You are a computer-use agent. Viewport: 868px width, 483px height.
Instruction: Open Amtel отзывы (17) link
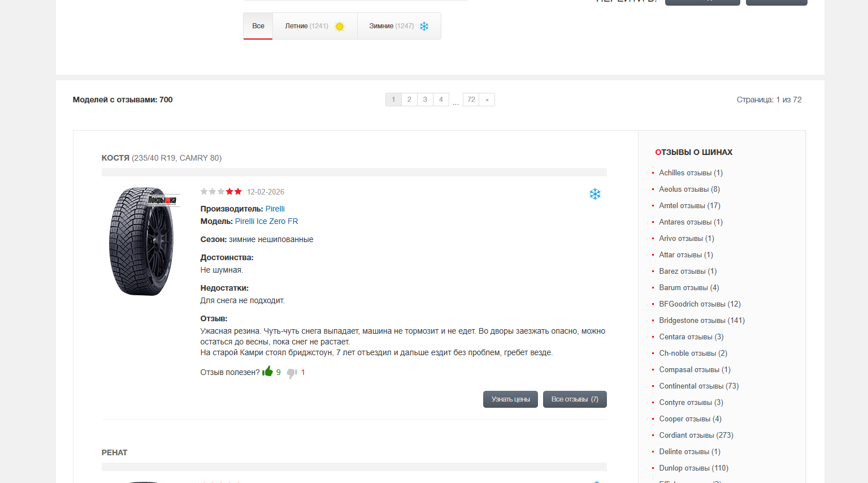tap(689, 206)
